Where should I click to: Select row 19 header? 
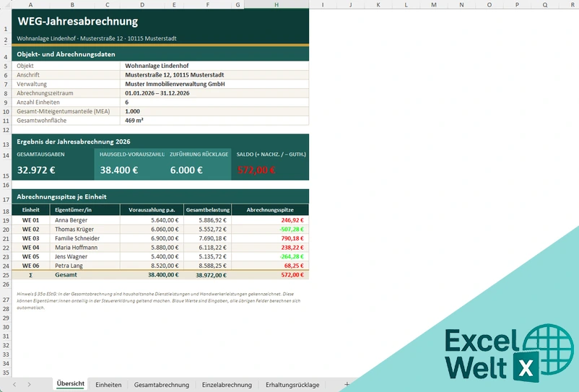point(6,220)
